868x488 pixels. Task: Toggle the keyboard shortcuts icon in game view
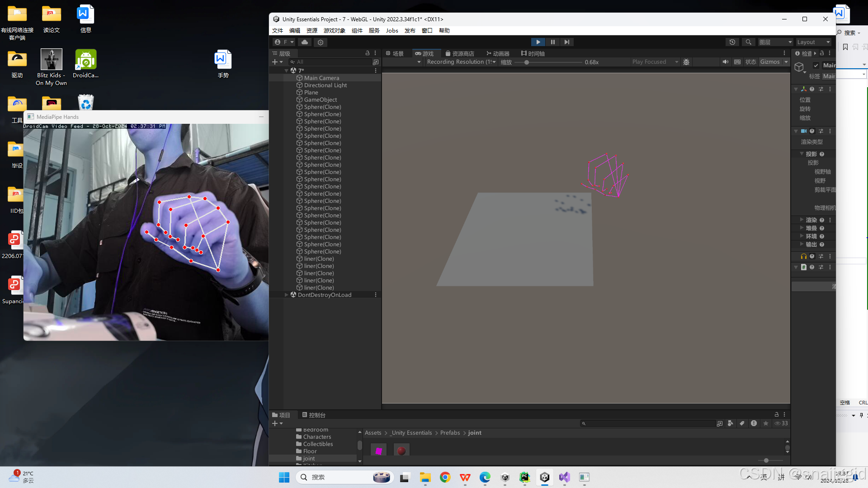tap(737, 62)
